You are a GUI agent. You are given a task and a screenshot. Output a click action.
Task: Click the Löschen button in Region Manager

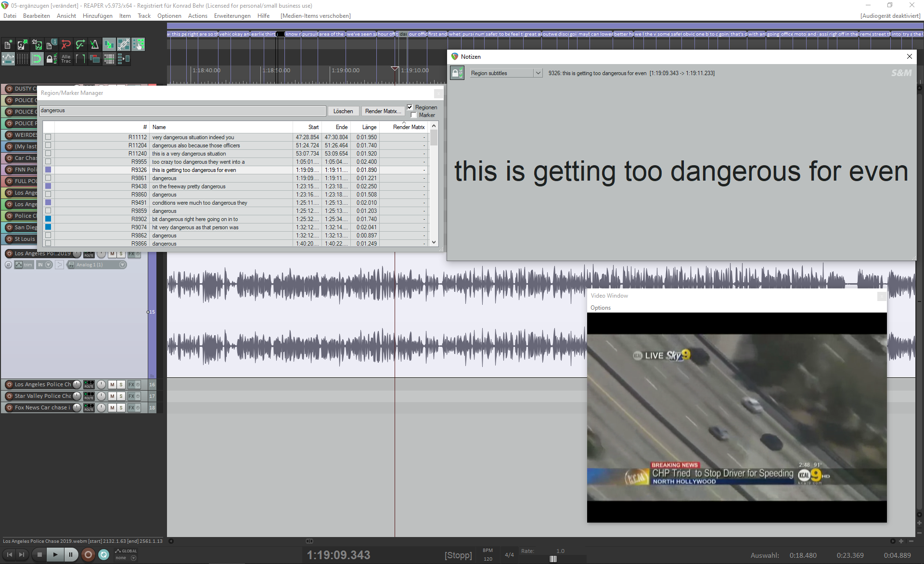point(343,111)
